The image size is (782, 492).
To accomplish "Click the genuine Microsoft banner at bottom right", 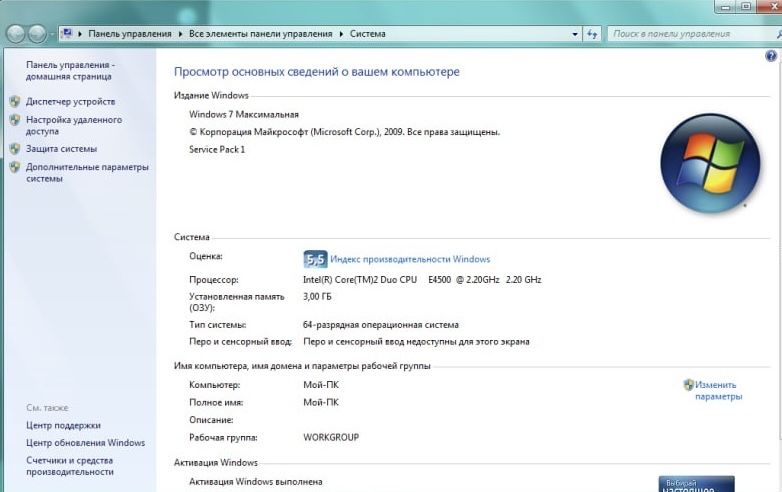I will (696, 484).
